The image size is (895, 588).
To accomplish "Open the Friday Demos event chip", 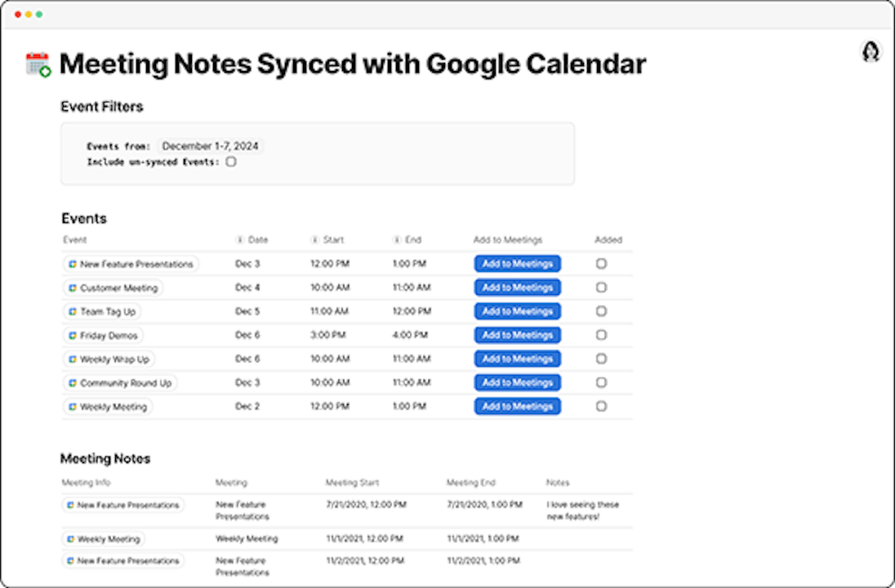I will (x=103, y=336).
